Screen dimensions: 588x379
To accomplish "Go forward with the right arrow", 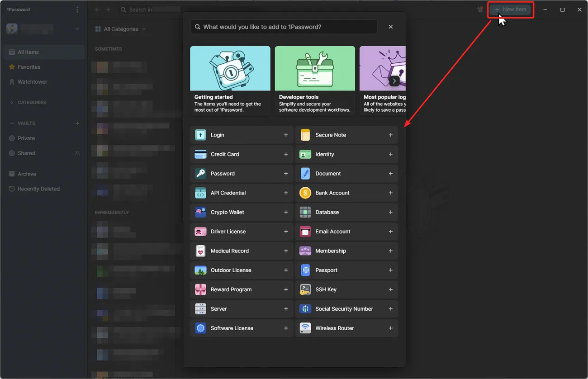I will pos(108,9).
